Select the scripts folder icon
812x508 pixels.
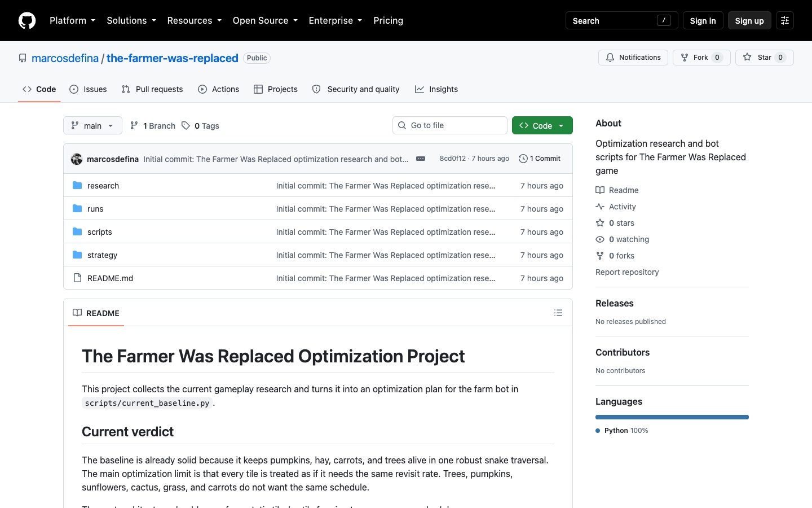77,231
